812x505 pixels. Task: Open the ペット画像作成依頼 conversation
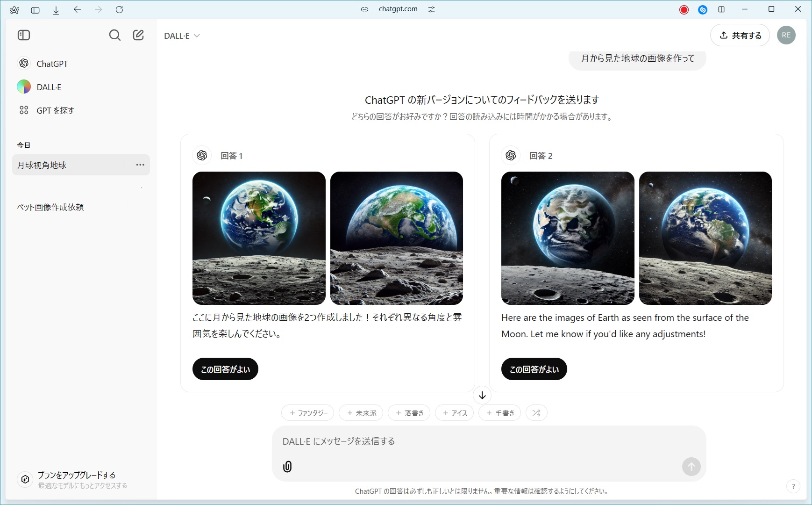50,207
